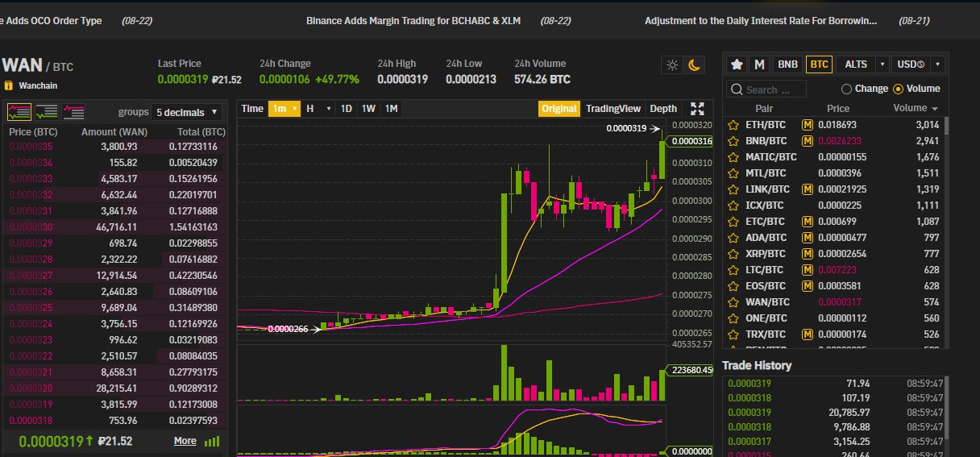This screenshot has height=457, width=980.
Task: Open the Adds OCO Order Type announcement
Action: [51, 20]
